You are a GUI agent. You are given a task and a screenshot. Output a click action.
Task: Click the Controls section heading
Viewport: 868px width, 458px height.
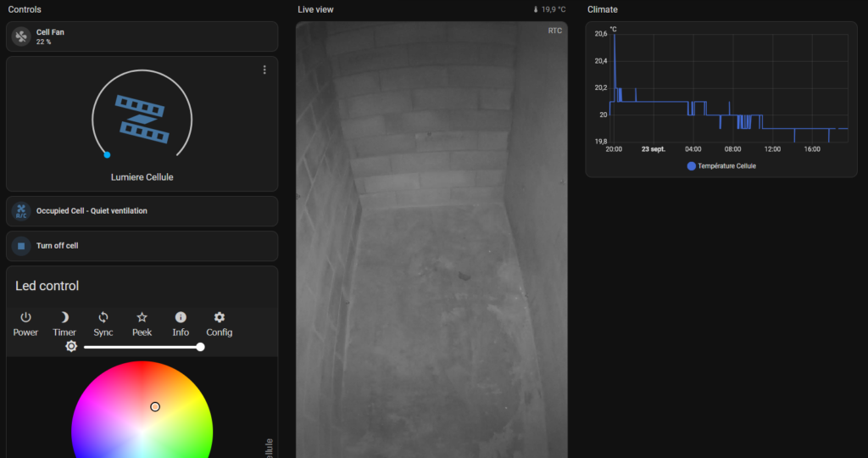[25, 9]
